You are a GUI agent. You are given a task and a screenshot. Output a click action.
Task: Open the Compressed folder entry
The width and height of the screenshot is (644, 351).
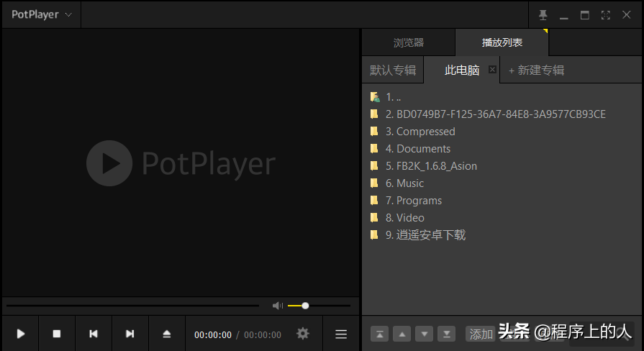[501, 132]
